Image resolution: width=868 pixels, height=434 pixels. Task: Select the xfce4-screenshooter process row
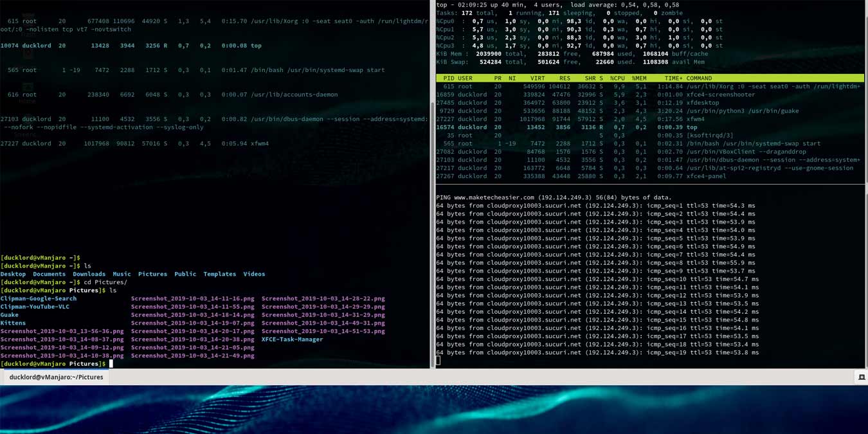649,95
